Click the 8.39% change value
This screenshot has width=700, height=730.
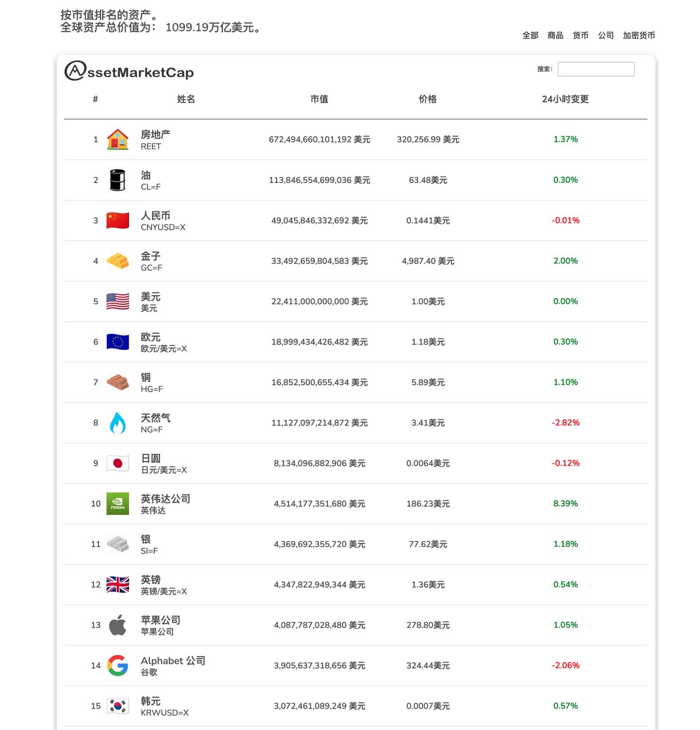[565, 504]
